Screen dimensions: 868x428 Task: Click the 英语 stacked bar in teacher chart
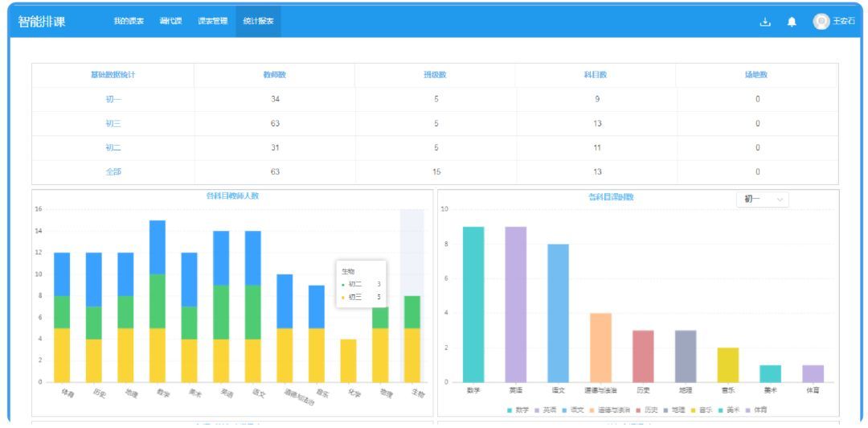221,307
